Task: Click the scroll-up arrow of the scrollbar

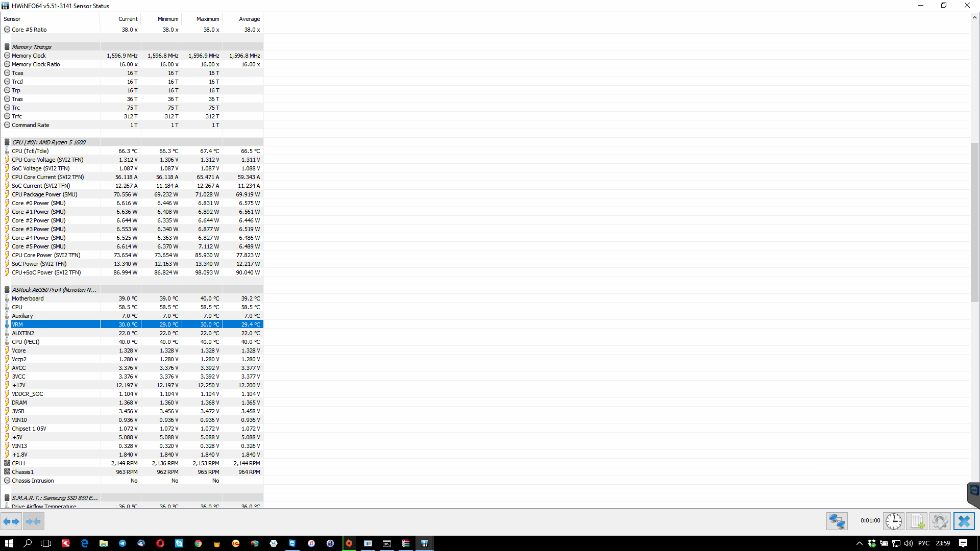Action: pos(974,17)
